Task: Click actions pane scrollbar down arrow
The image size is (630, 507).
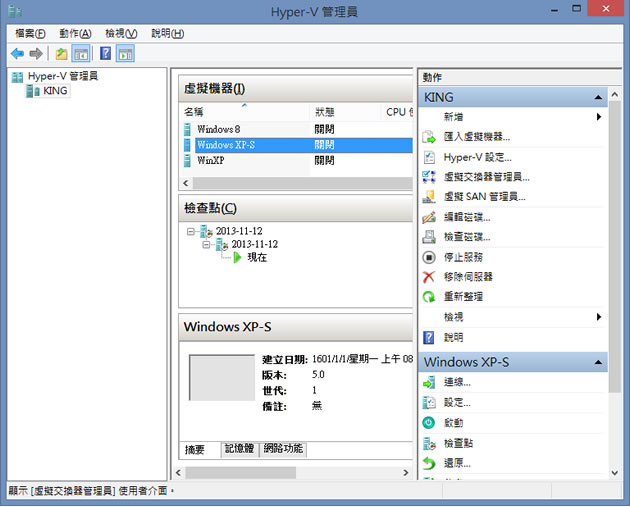Action: 614,473
